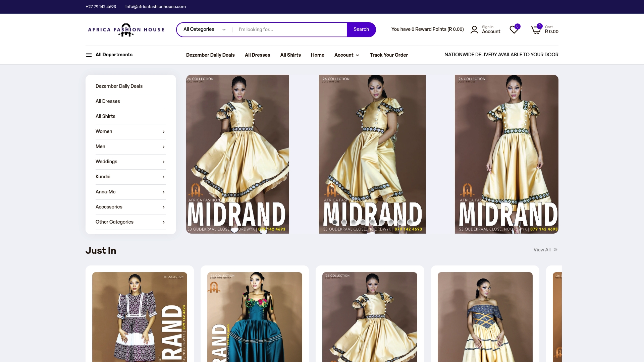Open All Departments menu label
Viewport: 644px width, 362px height.
click(x=114, y=55)
